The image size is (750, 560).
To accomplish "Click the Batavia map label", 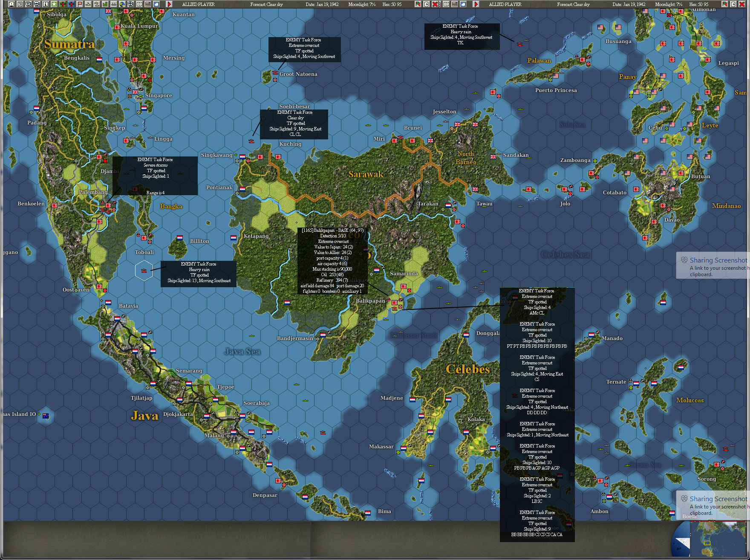I will click(x=128, y=306).
